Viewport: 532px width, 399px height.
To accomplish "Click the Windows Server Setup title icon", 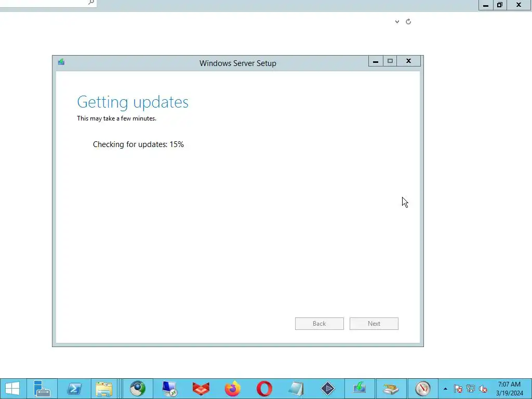I will [61, 62].
